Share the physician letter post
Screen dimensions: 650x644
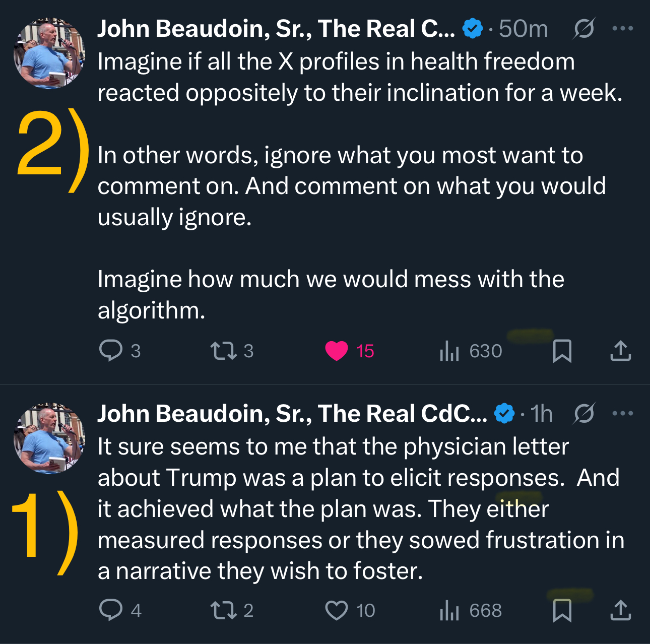point(620,610)
